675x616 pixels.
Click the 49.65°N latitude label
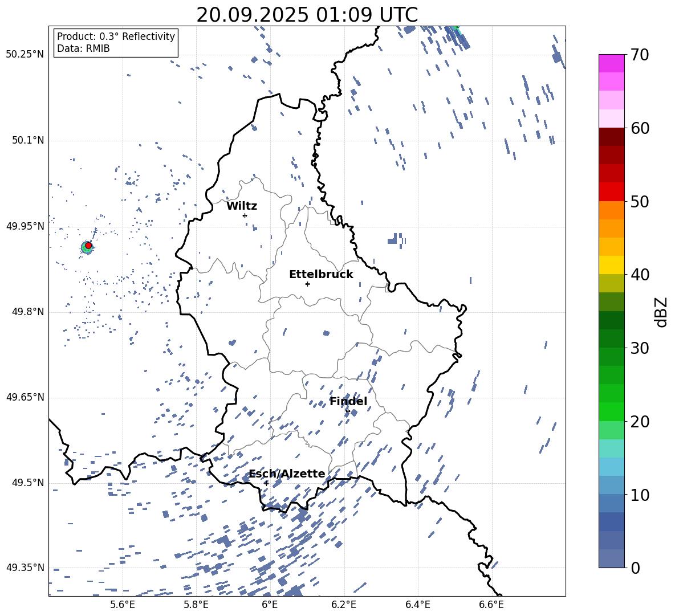pos(25,397)
